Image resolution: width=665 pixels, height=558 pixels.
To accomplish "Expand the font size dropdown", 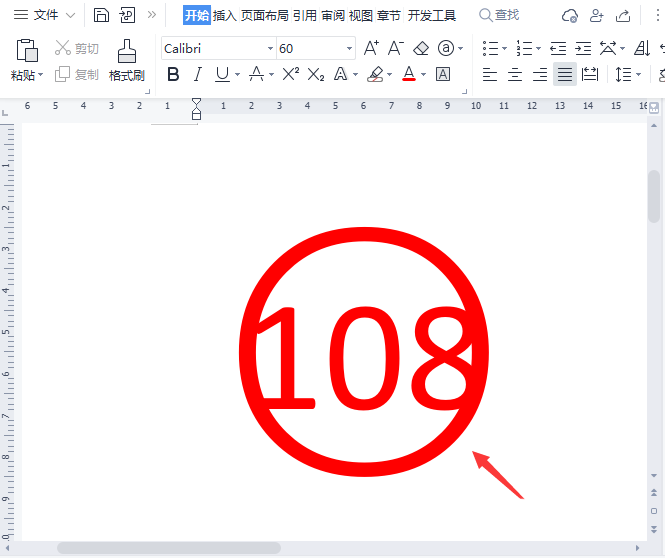I will [x=349, y=49].
